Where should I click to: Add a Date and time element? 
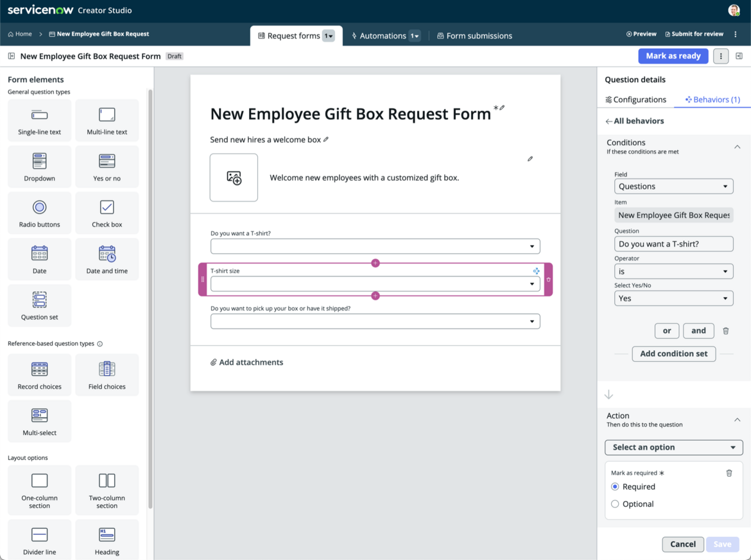pos(107,259)
